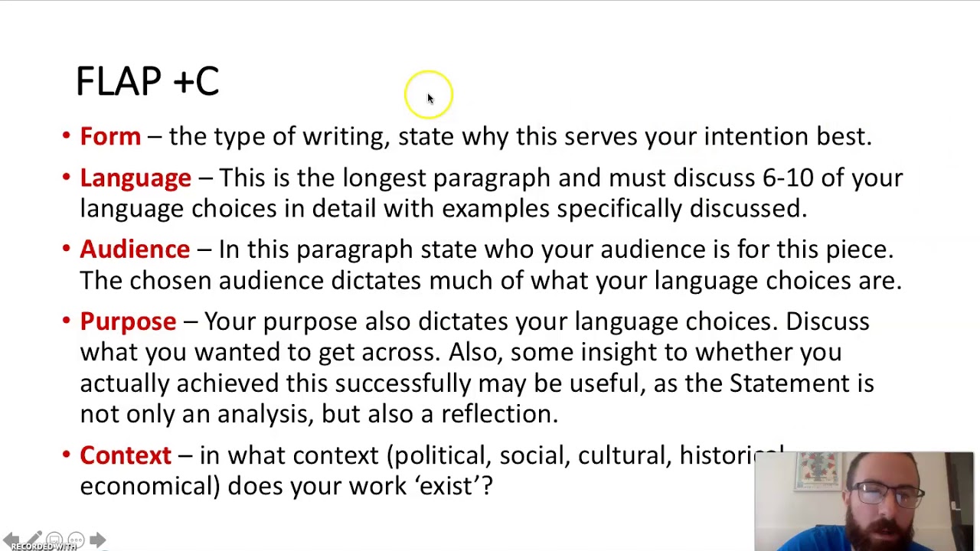
Task: Click the quoted word 'exist' on slide
Action: click(x=446, y=486)
